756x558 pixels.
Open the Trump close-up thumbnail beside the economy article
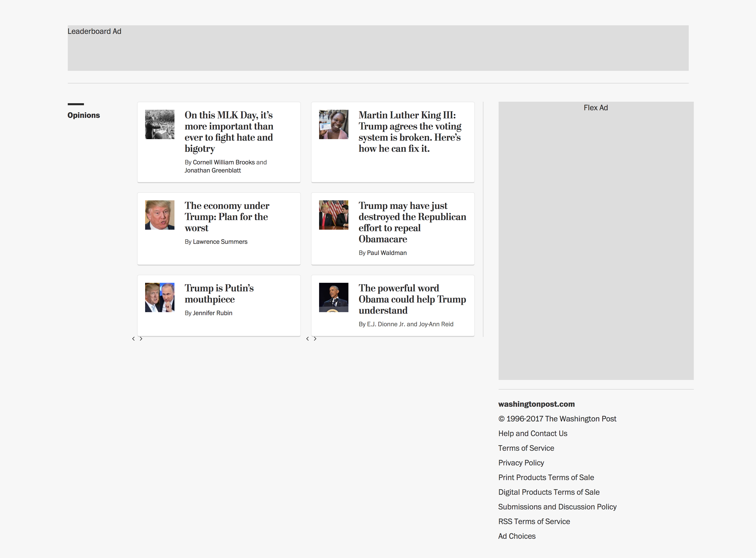160,215
